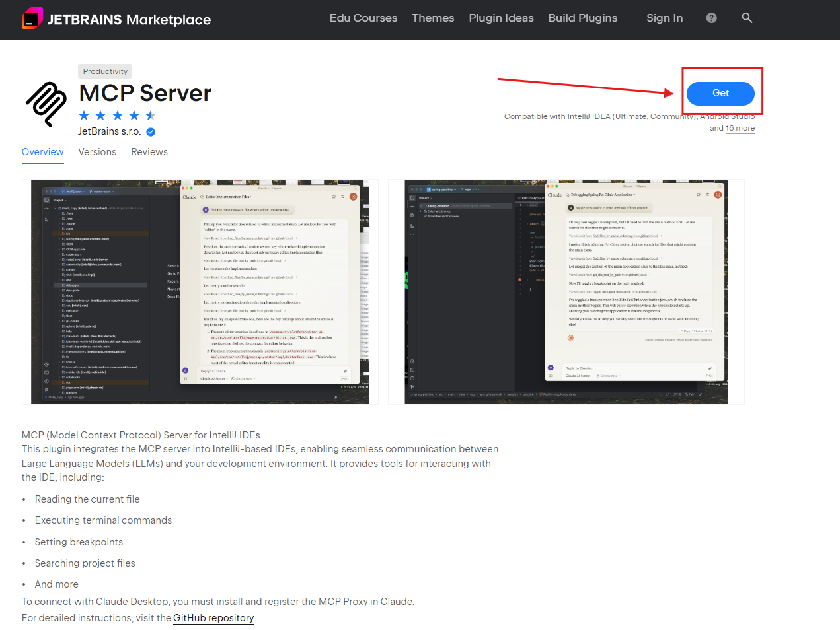Click 'Reading the current file' bullet text

click(x=87, y=499)
